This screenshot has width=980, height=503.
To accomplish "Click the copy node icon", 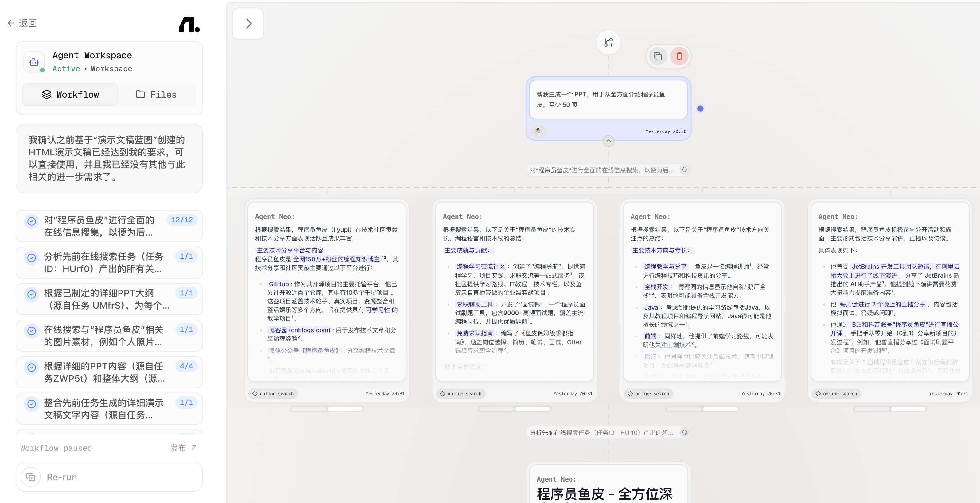I will pyautogui.click(x=658, y=56).
